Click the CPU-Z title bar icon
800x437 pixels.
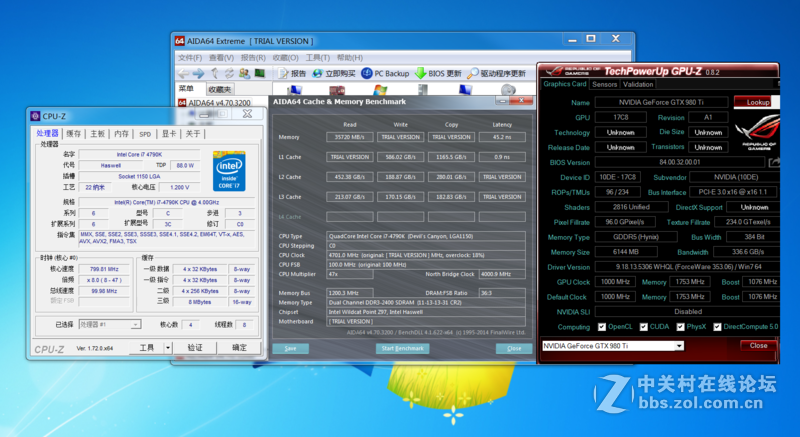(x=35, y=116)
